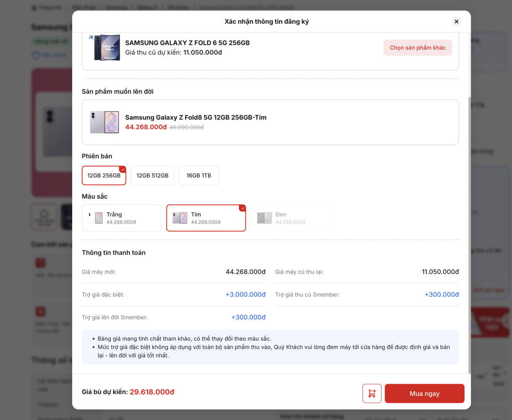Close the registration confirmation dialog

tap(457, 21)
